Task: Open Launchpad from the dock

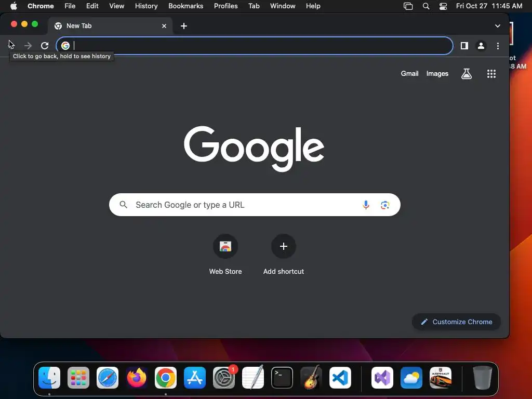Action: click(x=78, y=378)
